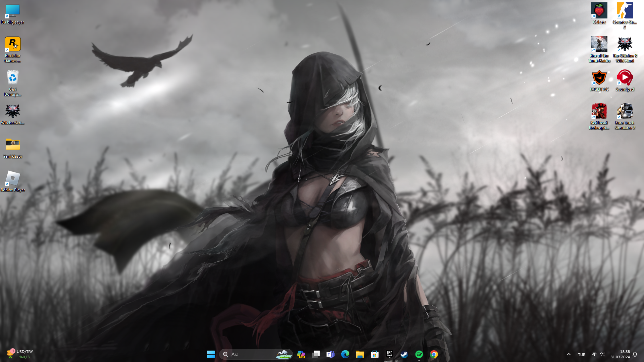Screen dimensions: 644x362
Task: Click the Ara search box in taskbar
Action: 256,354
